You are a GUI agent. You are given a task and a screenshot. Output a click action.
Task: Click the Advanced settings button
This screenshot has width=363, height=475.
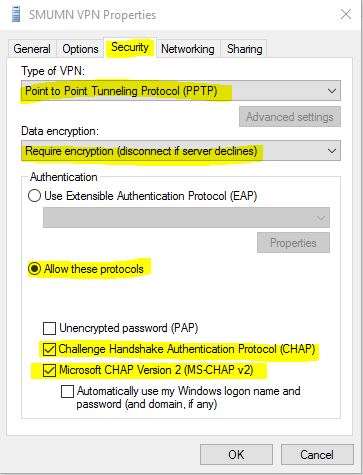click(290, 117)
